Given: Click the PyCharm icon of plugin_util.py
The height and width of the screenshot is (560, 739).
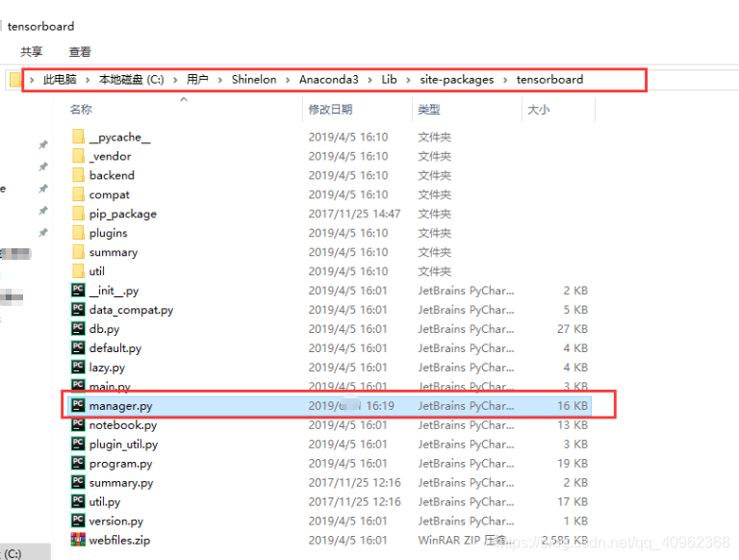Looking at the screenshot, I should pyautogui.click(x=78, y=444).
